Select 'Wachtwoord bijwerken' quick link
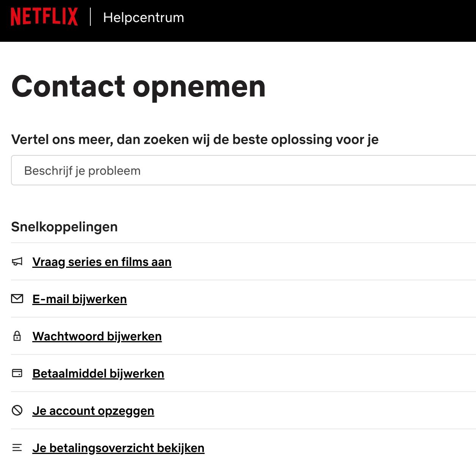This screenshot has width=476, height=468. click(x=97, y=336)
